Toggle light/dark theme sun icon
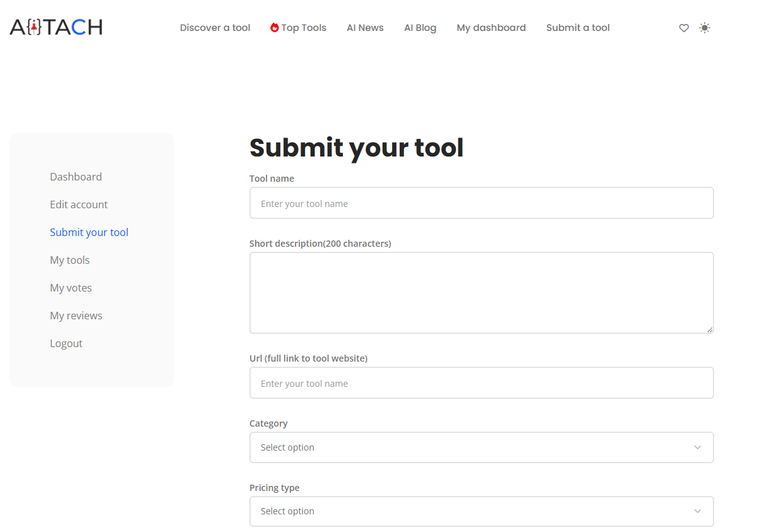The height and width of the screenshot is (532, 764). click(x=705, y=28)
